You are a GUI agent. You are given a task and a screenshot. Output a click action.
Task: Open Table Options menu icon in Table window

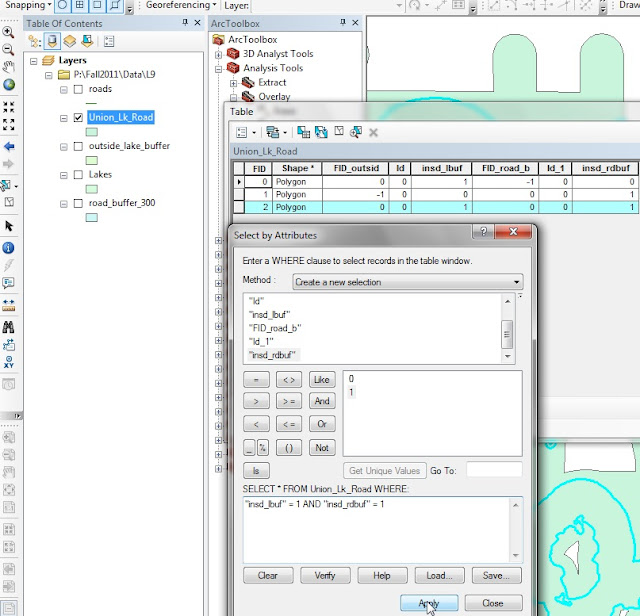coord(246,132)
